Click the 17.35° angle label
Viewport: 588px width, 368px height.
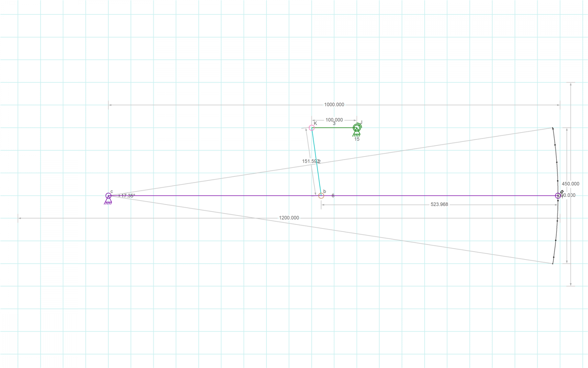point(128,196)
